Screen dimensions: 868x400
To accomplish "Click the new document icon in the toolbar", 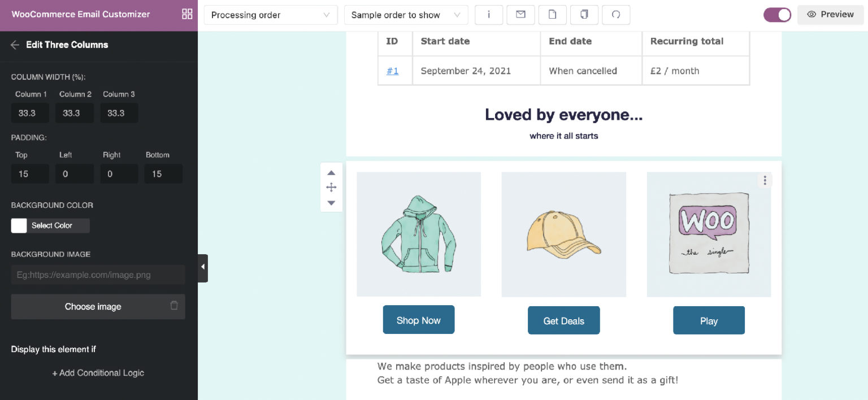I will pyautogui.click(x=552, y=15).
